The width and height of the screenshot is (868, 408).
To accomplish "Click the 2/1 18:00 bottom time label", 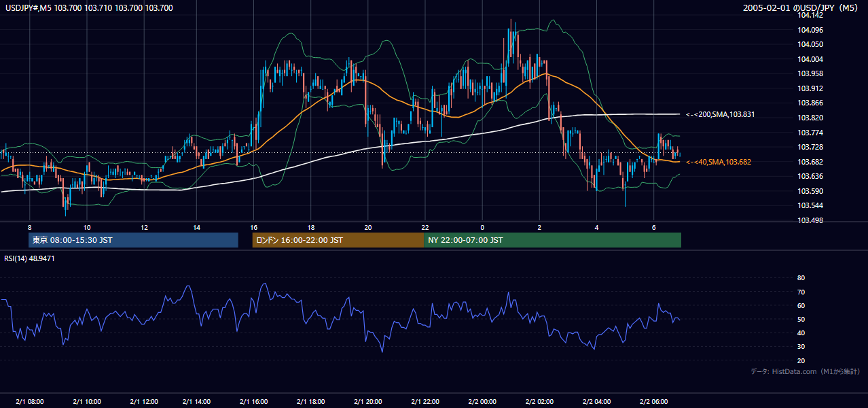I will [x=310, y=401].
